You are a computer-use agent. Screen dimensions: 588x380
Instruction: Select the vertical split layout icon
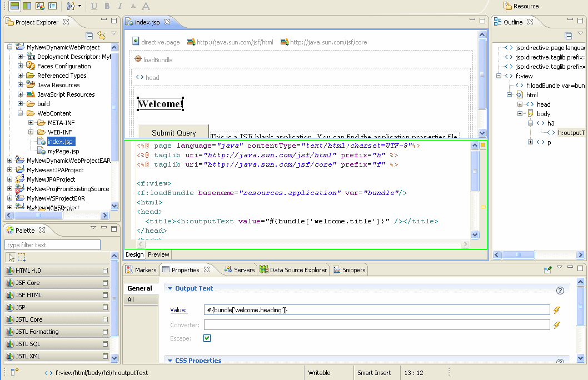[x=26, y=6]
